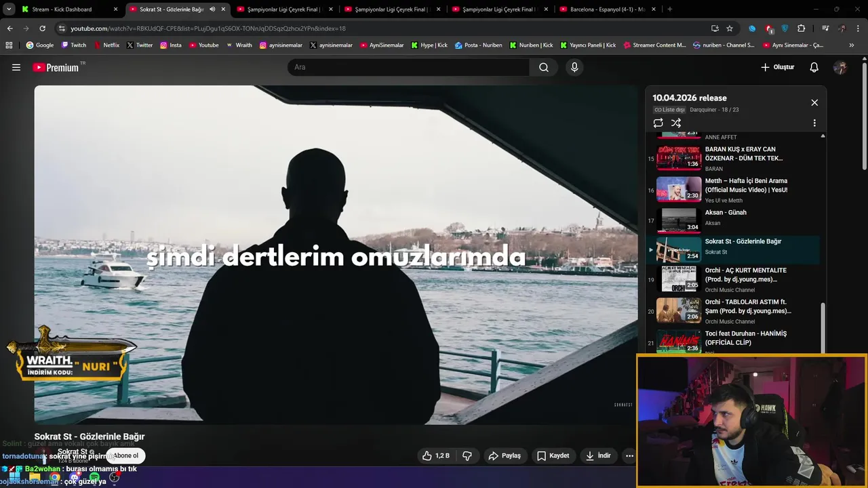Open the apps grid in bookmarks bar

tap(9, 45)
